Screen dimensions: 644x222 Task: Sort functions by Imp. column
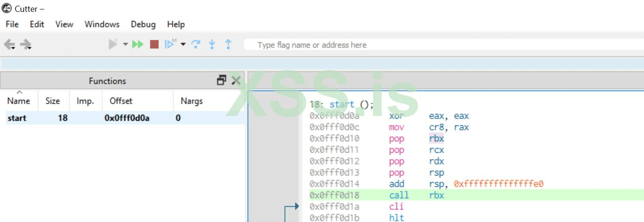85,101
